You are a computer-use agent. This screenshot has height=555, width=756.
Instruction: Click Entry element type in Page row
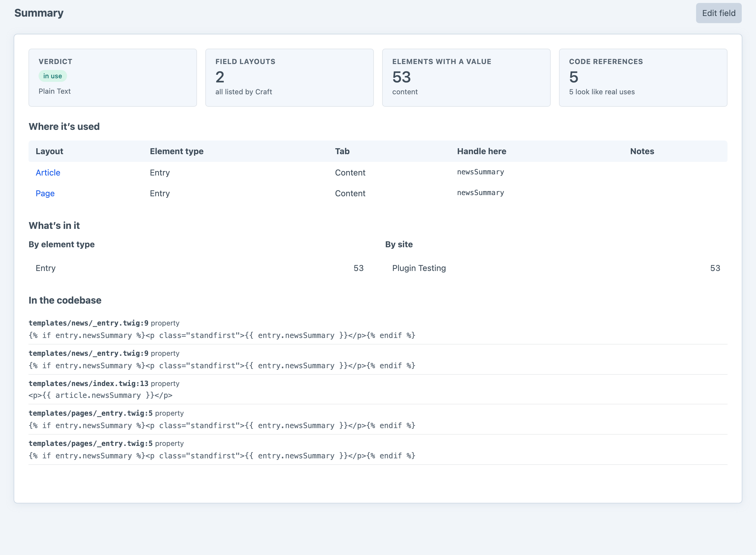tap(160, 194)
